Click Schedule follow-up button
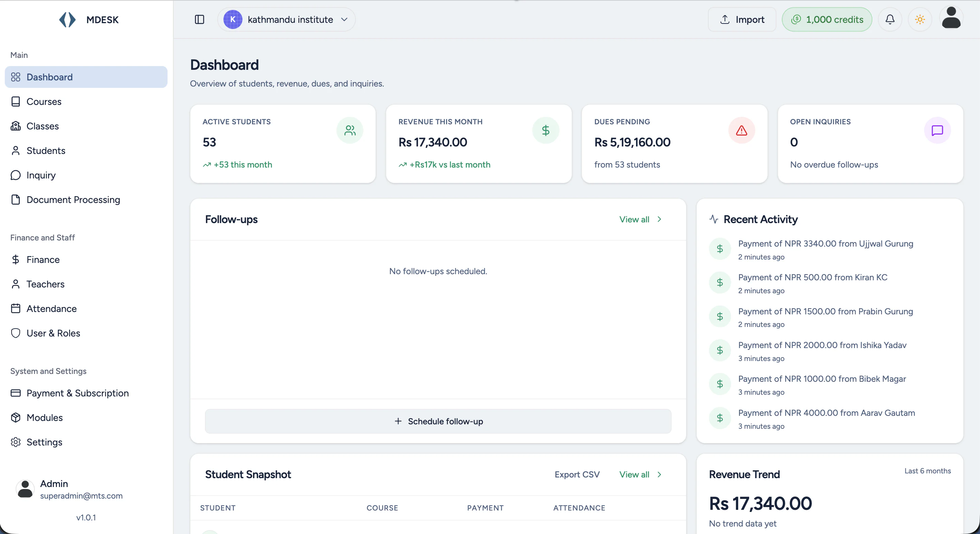Image resolution: width=980 pixels, height=534 pixels. click(438, 421)
